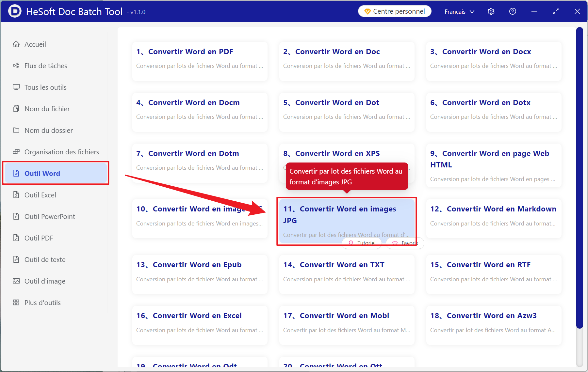Open Centre personnel
588x372 pixels.
[395, 11]
